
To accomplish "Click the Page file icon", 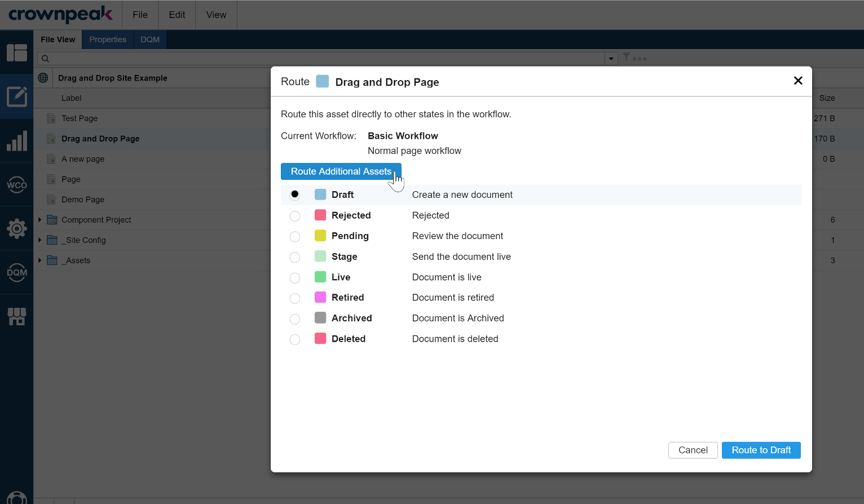I will tap(51, 179).
